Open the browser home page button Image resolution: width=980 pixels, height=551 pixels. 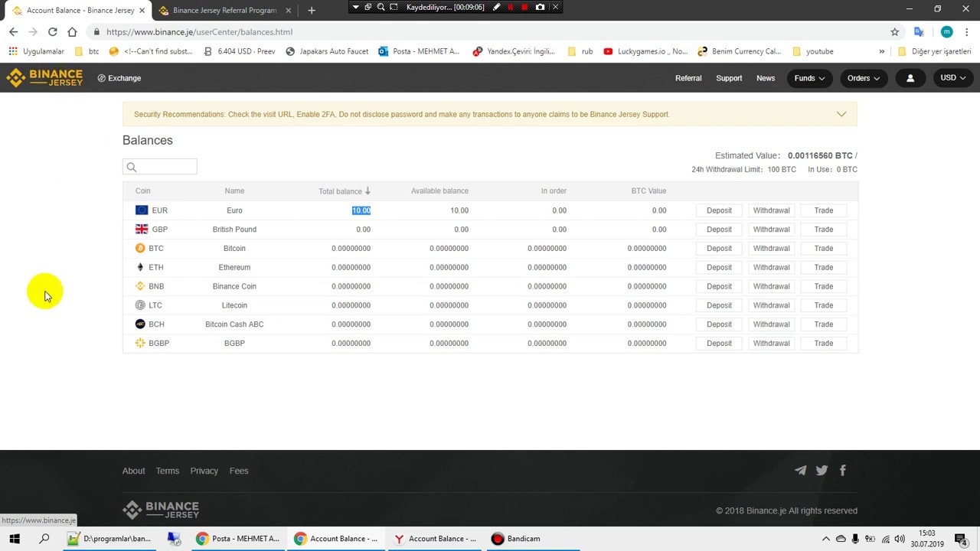pyautogui.click(x=72, y=32)
